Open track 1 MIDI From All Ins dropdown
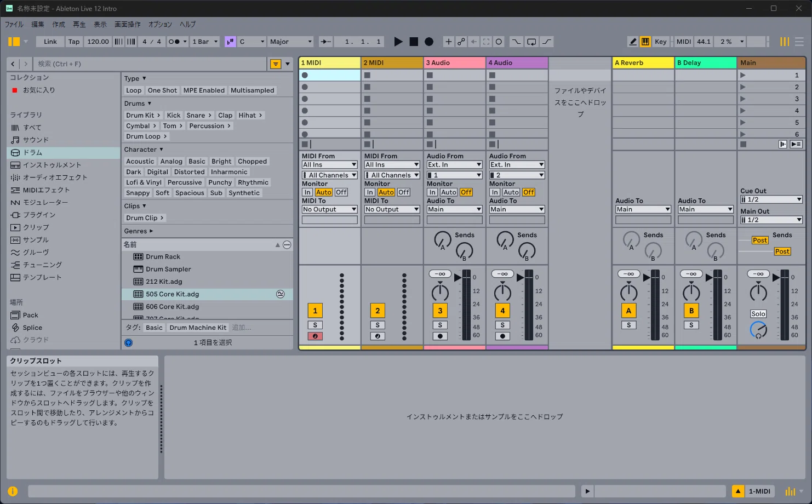This screenshot has height=504, width=812. (329, 165)
